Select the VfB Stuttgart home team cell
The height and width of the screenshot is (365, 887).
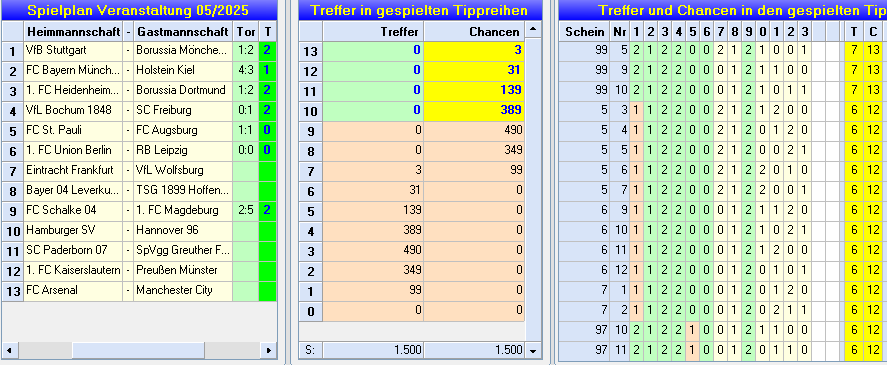(x=73, y=51)
